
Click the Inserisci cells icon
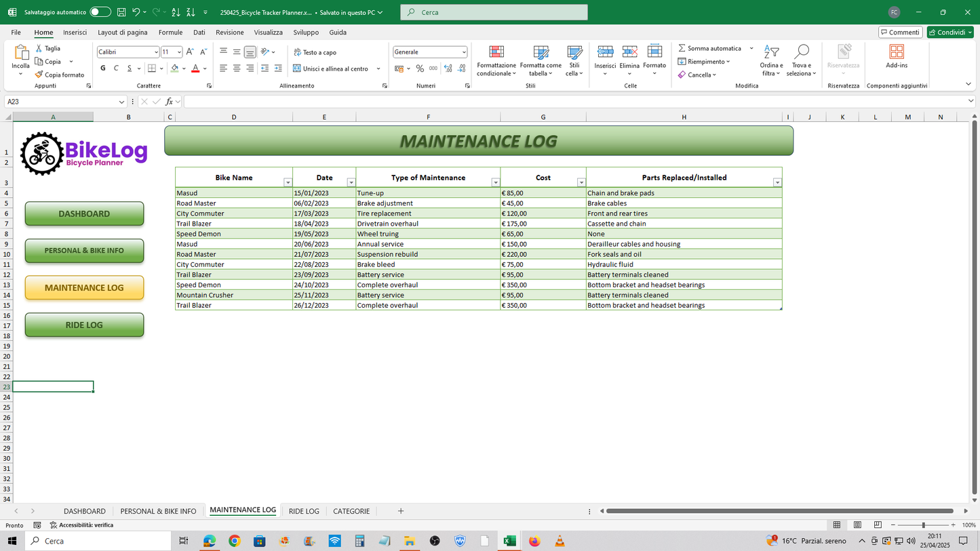coord(605,53)
